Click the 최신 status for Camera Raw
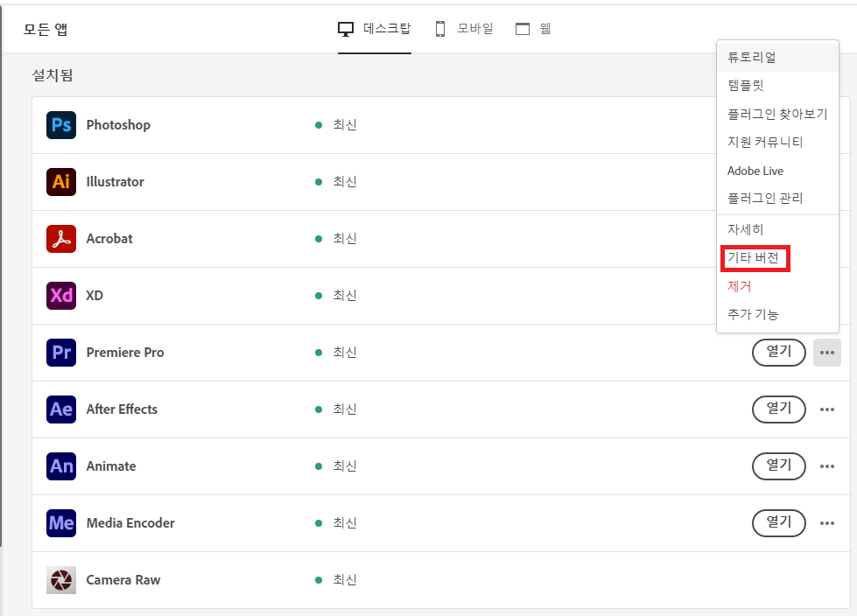857x616 pixels. [345, 579]
